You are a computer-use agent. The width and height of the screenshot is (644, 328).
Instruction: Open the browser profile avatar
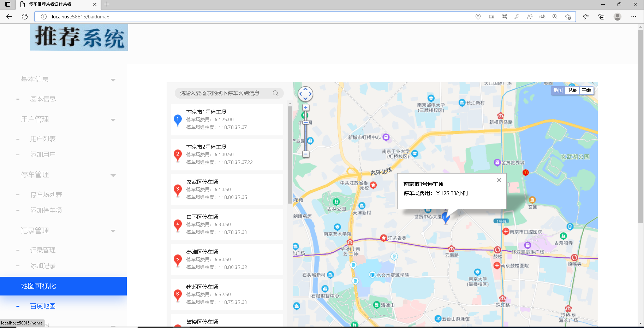pos(618,17)
